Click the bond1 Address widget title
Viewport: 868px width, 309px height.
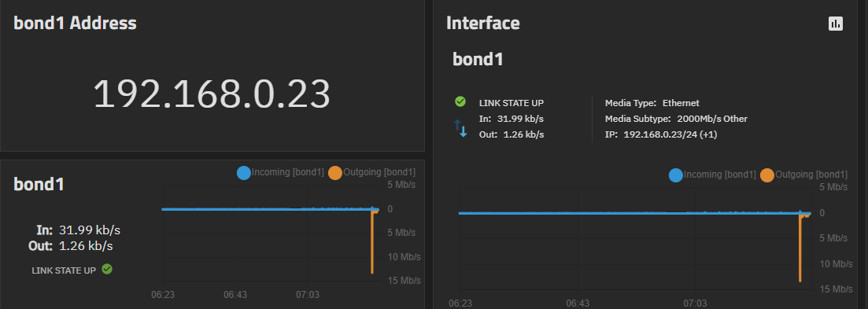tap(75, 24)
